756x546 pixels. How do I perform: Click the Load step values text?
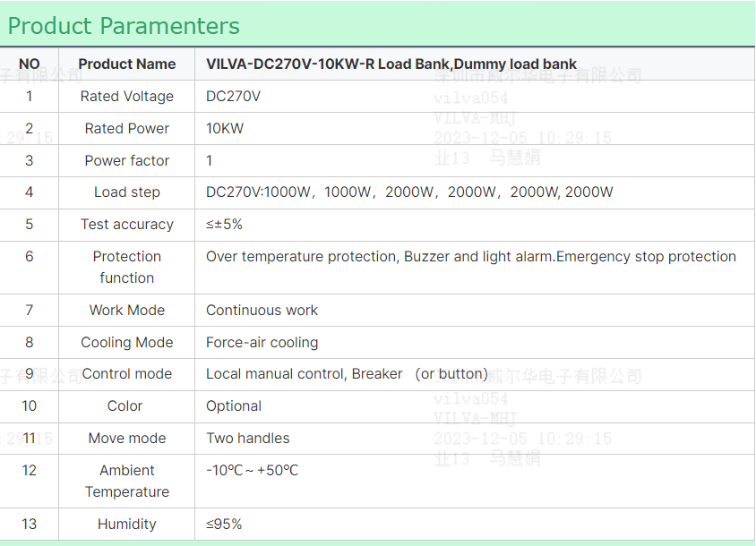pos(409,192)
